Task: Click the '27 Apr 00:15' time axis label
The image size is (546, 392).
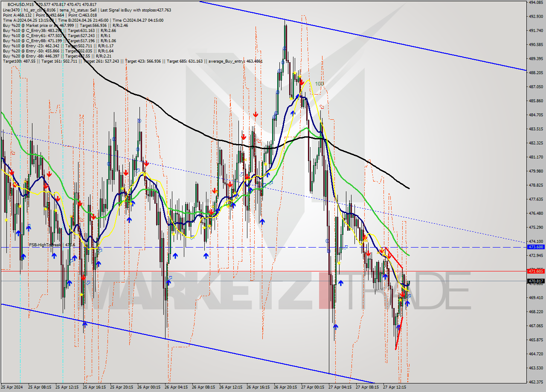Action: [x=313, y=388]
